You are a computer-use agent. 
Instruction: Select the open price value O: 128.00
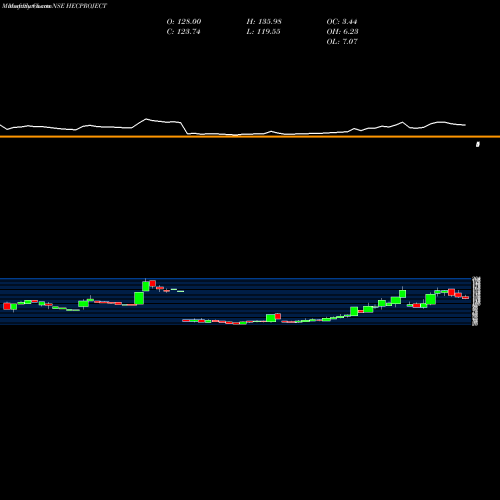click(184, 22)
